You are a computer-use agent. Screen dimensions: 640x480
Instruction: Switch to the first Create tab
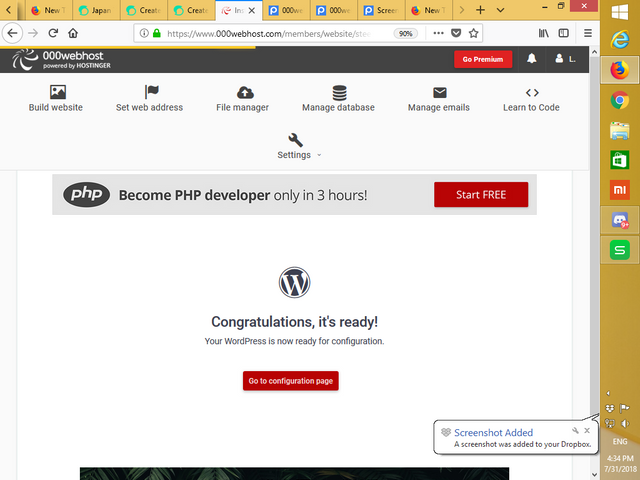point(144,10)
